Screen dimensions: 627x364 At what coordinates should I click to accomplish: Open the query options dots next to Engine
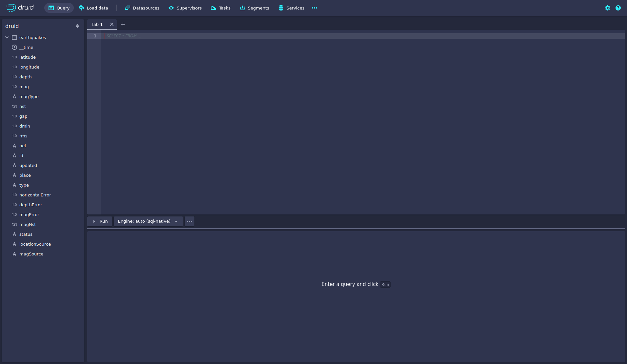click(x=190, y=221)
